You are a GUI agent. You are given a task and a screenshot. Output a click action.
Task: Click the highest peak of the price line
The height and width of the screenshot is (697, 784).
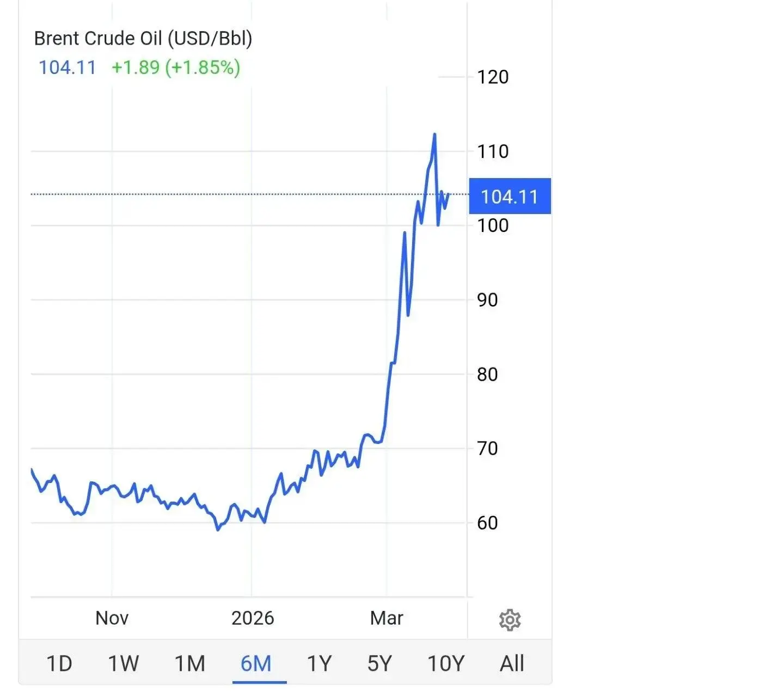pos(434,134)
